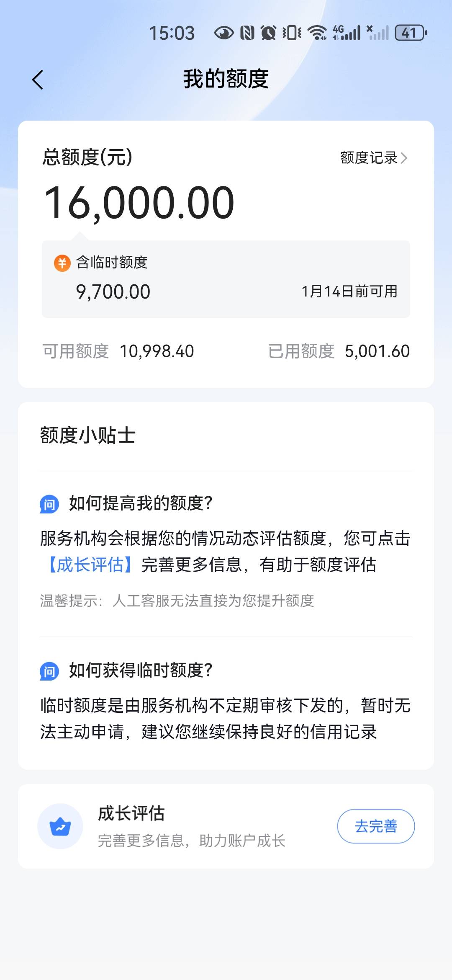Tap the 如何获得临时额度 question title
This screenshot has height=980, width=452.
pos(141,671)
